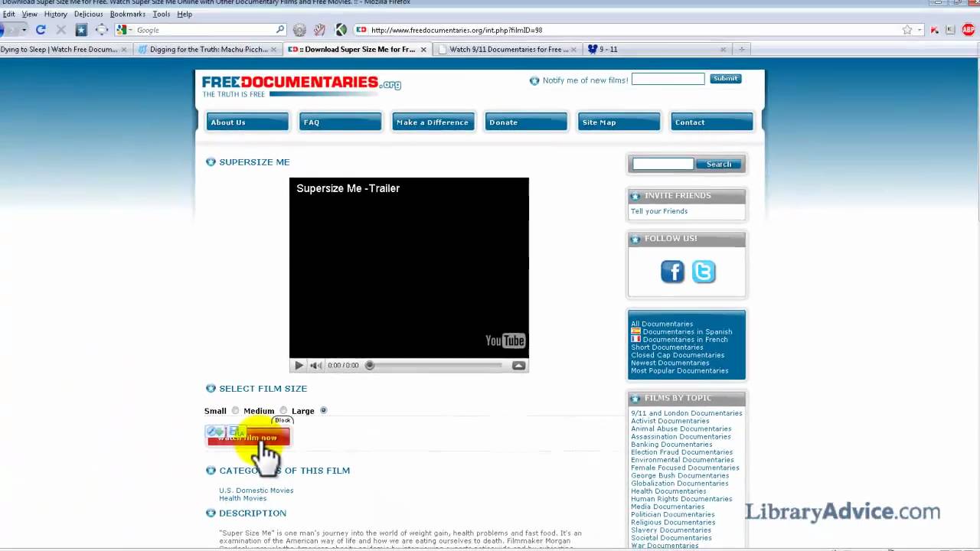Mute the trailer volume speaker icon

[x=315, y=365]
